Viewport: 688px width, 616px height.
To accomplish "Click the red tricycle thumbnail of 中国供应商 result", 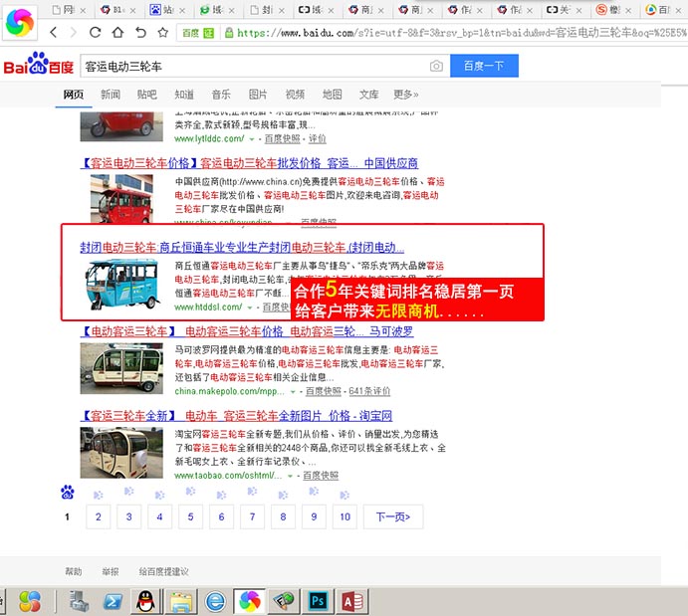I will [121, 199].
